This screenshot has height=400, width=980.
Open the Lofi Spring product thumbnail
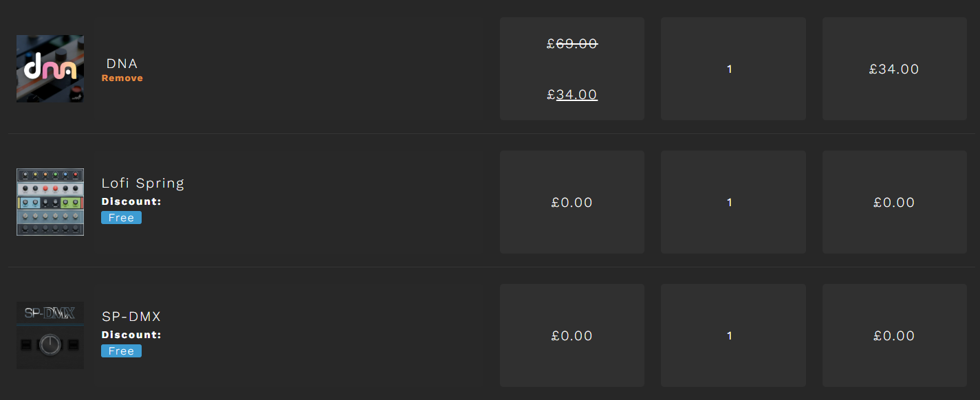(50, 202)
